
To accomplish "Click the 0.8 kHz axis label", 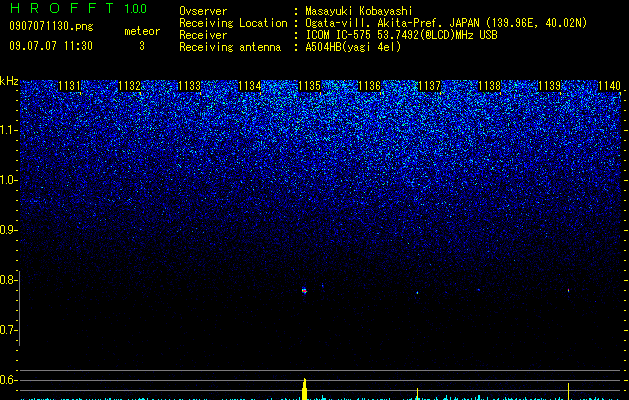I will point(9,280).
